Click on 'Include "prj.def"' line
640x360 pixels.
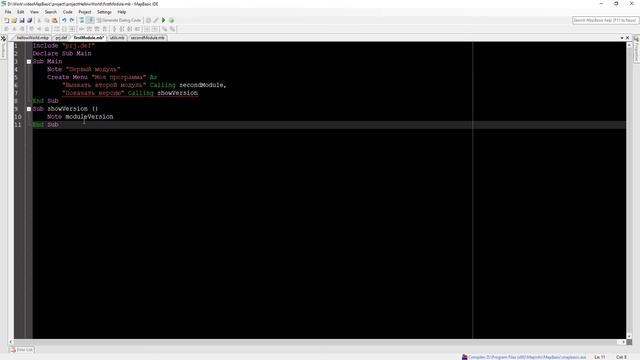tap(64, 46)
